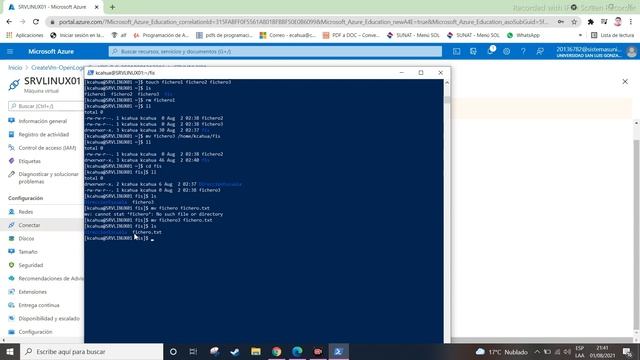Open a new browser tab

point(112,7)
